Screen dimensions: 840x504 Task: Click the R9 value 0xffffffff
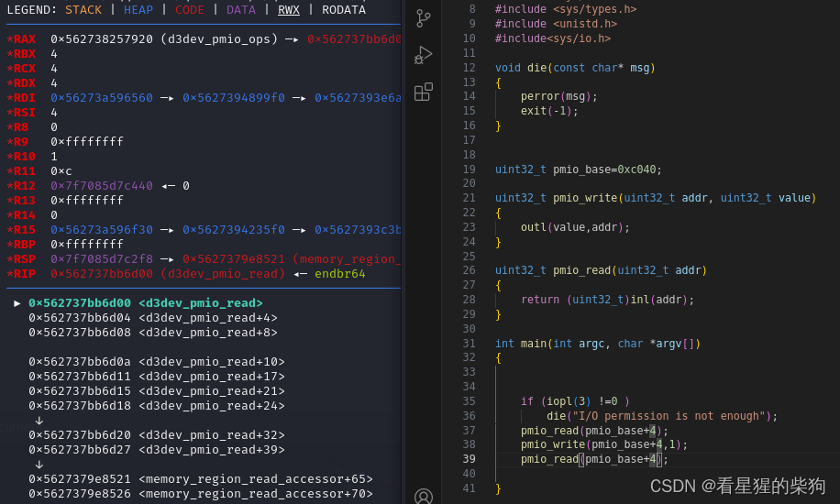click(87, 141)
